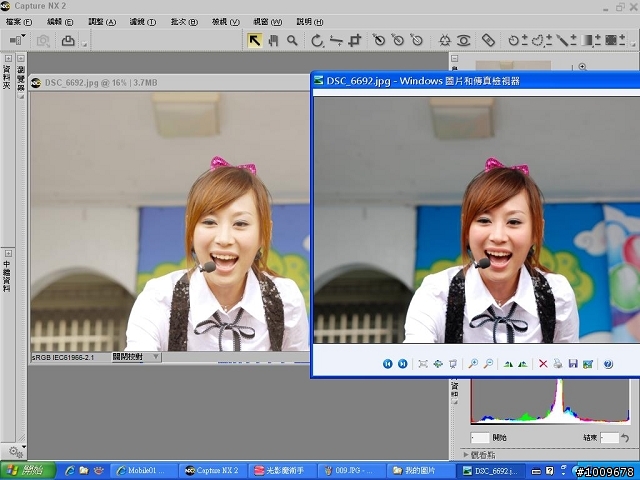The width and height of the screenshot is (640, 480).
Task: Select the Straighten tool
Action: tap(336, 40)
